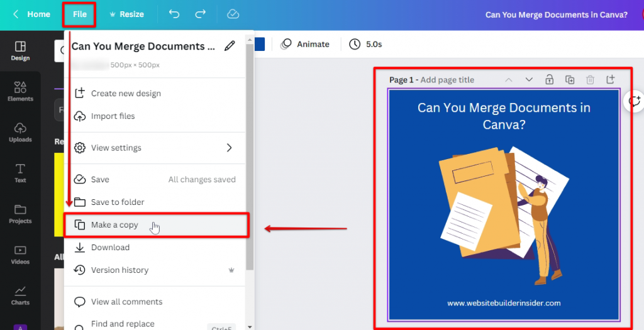Open the Uploads sidebar panel
Screen dimensions: 644x330
(20, 132)
